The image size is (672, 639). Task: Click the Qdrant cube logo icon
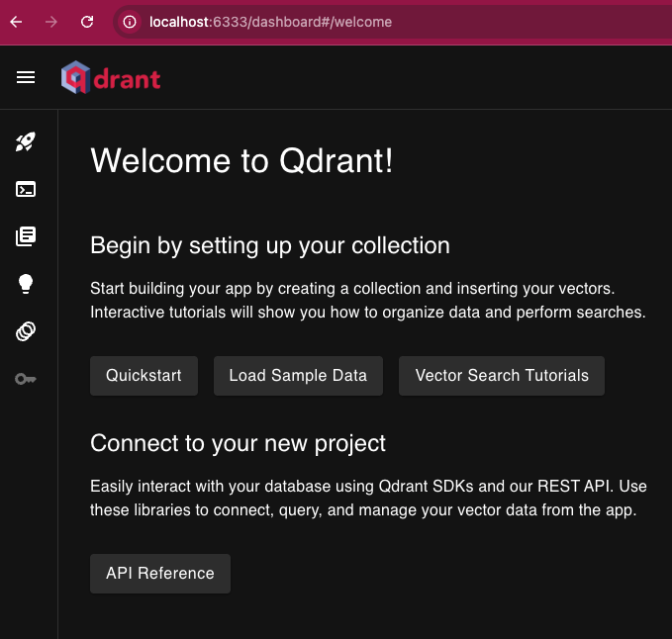(74, 77)
